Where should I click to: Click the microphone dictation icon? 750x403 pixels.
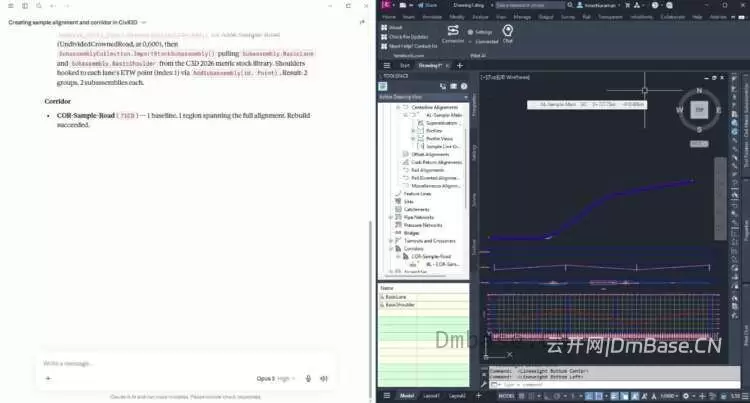pyautogui.click(x=308, y=378)
